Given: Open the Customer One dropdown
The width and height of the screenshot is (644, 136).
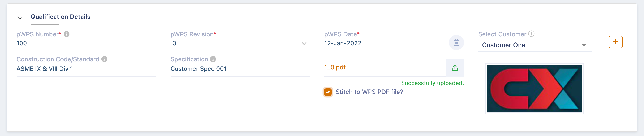Looking at the screenshot, I should point(535,45).
